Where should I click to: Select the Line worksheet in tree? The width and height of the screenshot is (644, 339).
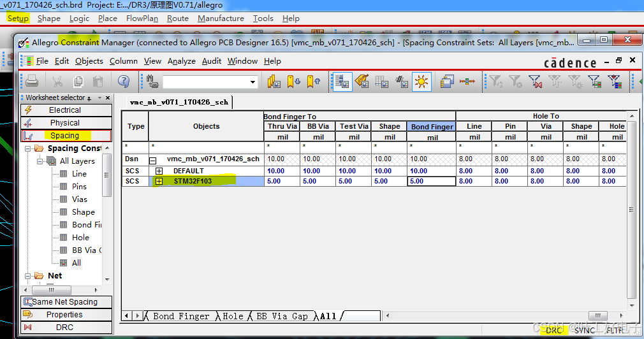pyautogui.click(x=79, y=174)
